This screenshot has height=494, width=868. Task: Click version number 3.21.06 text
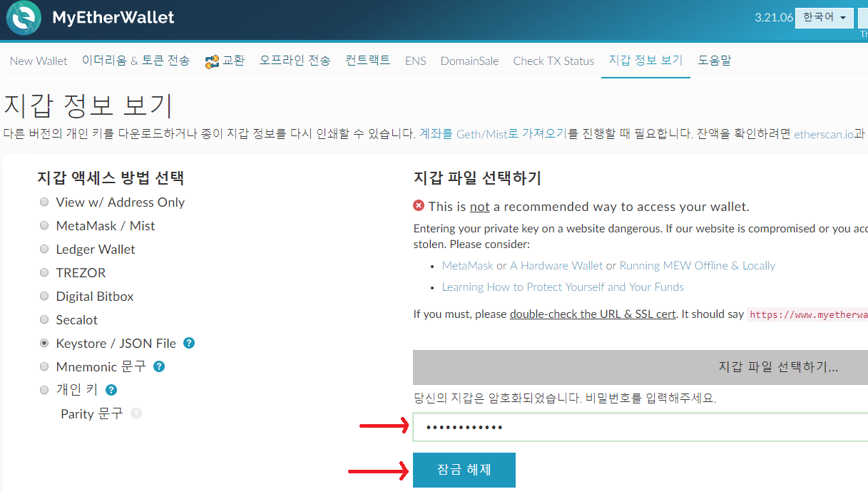[x=774, y=18]
